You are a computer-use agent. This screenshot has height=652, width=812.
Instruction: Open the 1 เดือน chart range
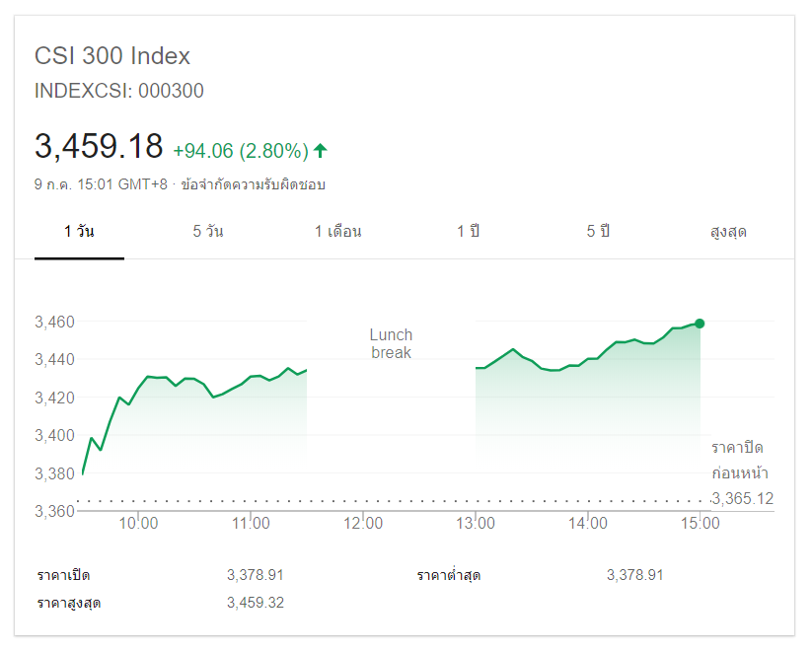[x=338, y=232]
